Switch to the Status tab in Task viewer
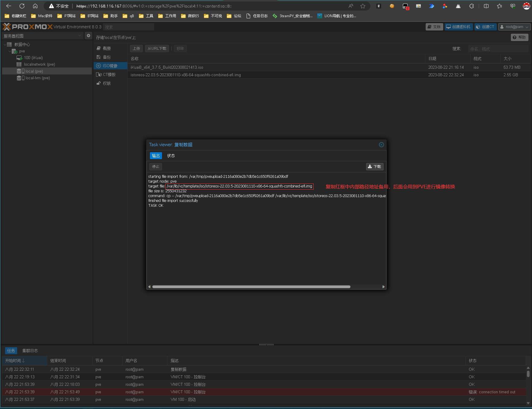Viewport: 532px width, 409px height. click(171, 156)
